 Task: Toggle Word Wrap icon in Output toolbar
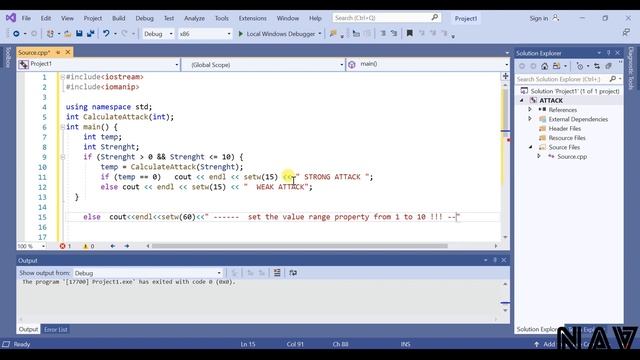coord(293,273)
